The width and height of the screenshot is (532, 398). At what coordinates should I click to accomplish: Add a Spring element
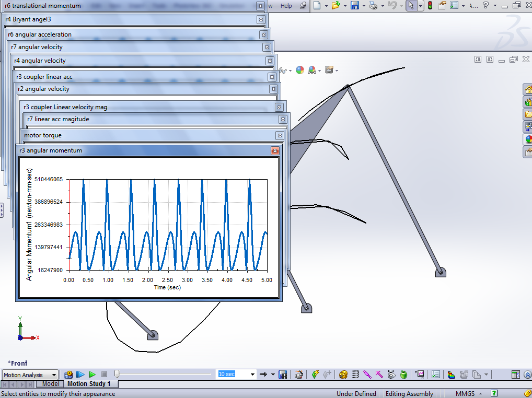pos(355,374)
